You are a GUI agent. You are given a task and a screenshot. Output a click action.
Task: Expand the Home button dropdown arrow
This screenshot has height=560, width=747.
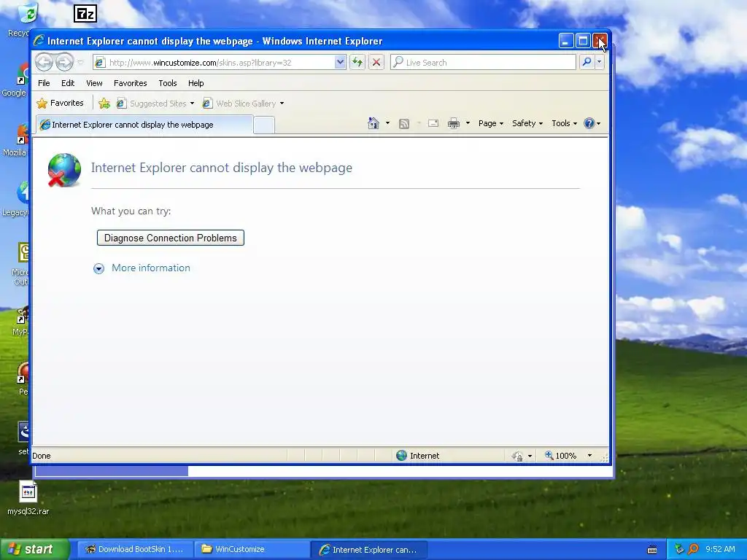387,123
